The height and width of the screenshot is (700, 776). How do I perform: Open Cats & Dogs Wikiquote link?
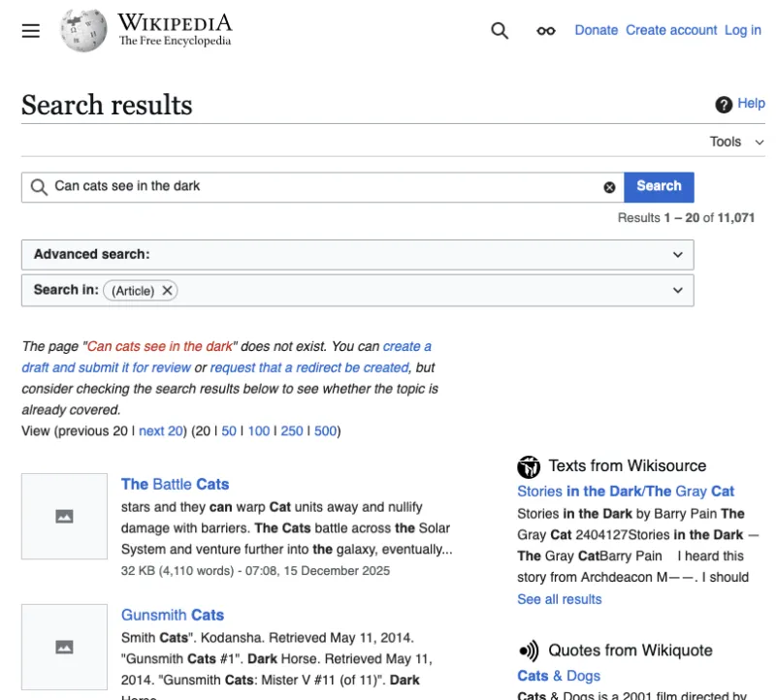[x=559, y=676]
